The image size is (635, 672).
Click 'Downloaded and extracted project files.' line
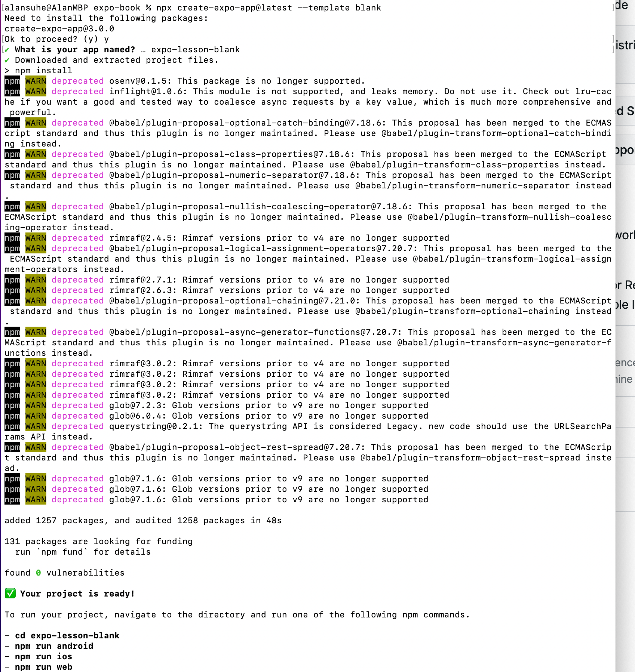tap(117, 60)
